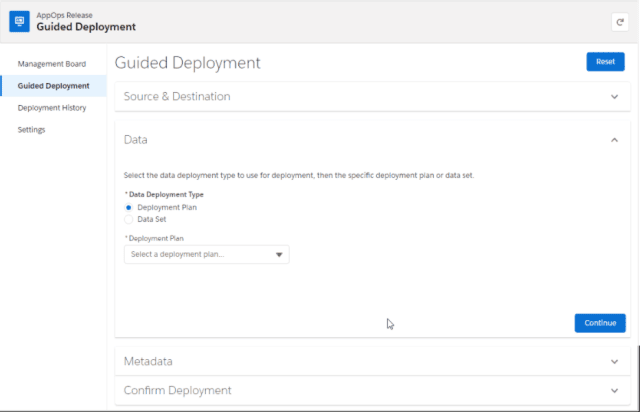Select Data Set radio button
The width and height of the screenshot is (640, 412).
point(129,219)
